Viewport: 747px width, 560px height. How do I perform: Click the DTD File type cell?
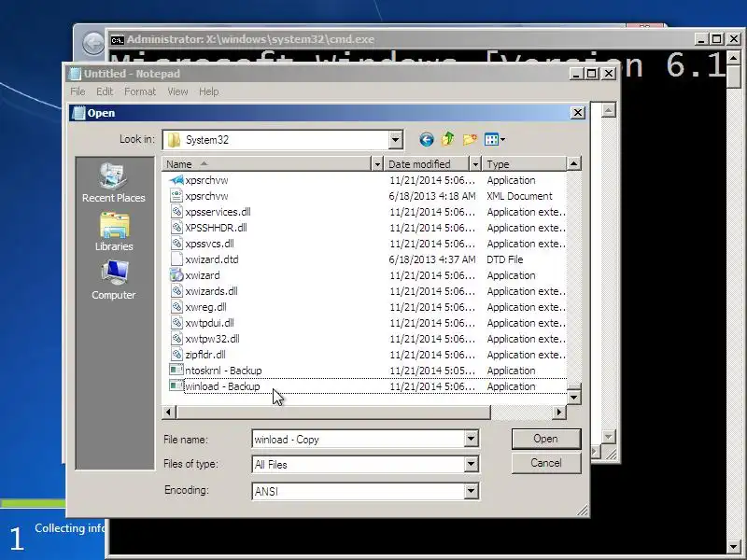[504, 259]
